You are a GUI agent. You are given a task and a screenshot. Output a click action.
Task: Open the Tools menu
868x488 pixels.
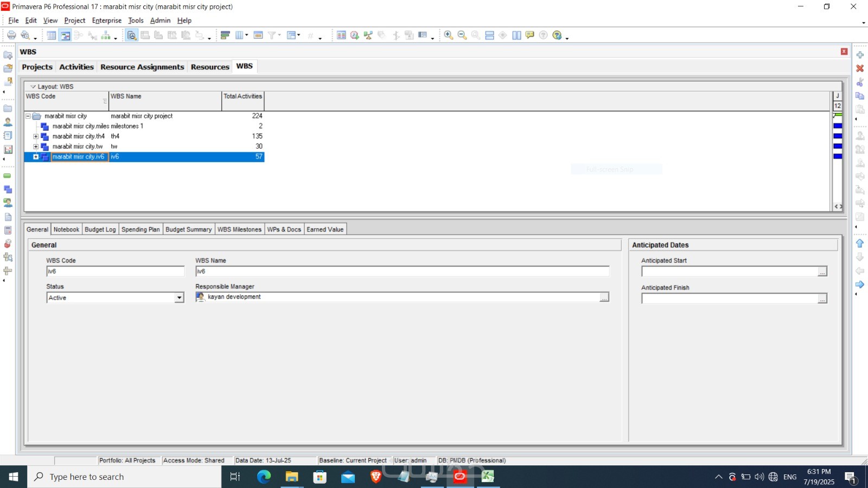click(136, 21)
